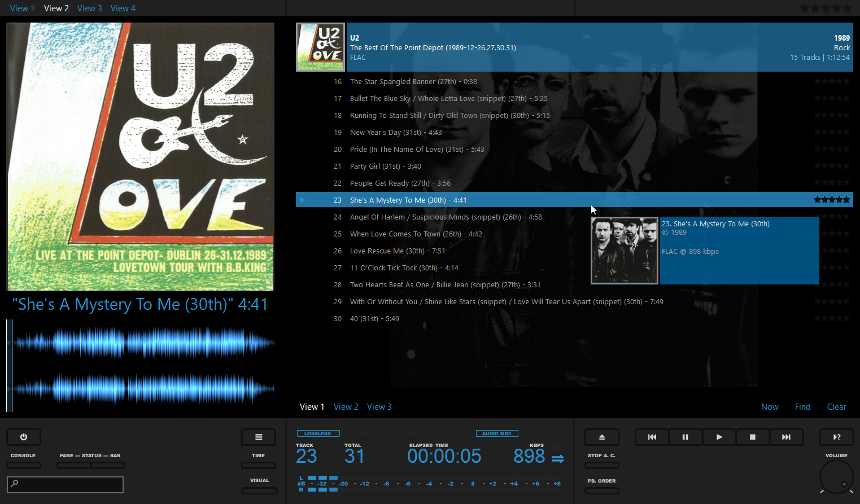Select track 28 Two Hearts Beat As One
Image resolution: width=860 pixels, height=504 pixels.
point(574,284)
